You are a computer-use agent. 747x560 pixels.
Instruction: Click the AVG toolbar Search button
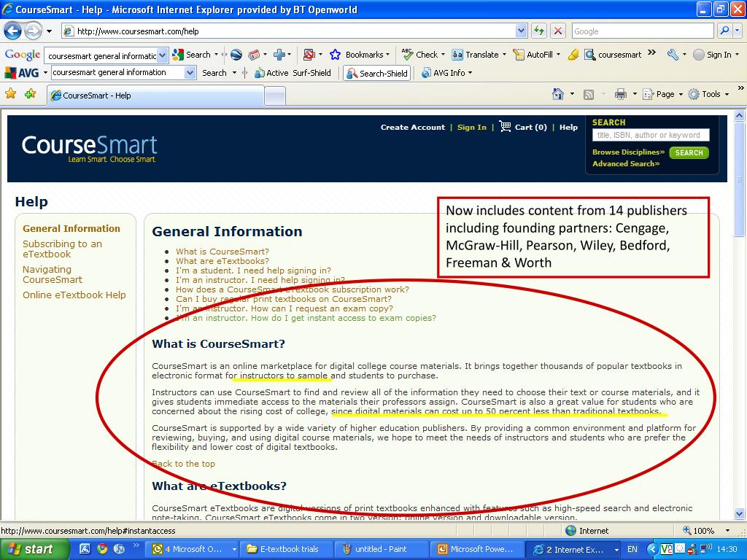tap(214, 73)
